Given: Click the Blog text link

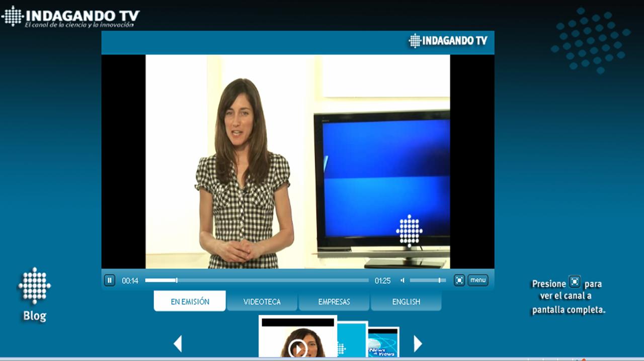Looking at the screenshot, I should pyautogui.click(x=34, y=316).
